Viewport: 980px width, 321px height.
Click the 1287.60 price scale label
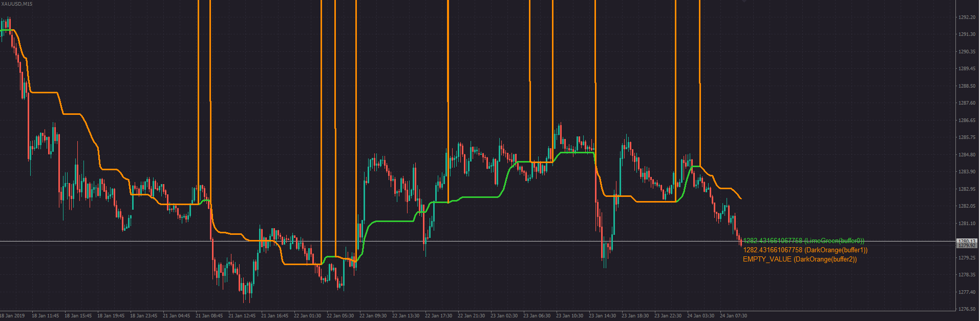click(967, 103)
